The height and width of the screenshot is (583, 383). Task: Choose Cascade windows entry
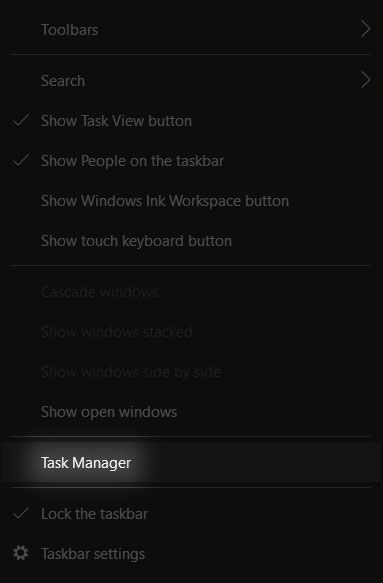tap(192, 292)
